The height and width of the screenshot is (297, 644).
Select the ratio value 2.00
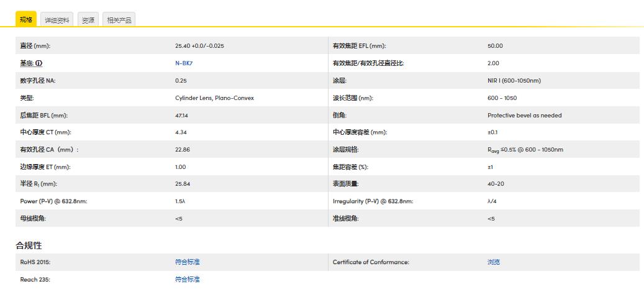point(493,63)
